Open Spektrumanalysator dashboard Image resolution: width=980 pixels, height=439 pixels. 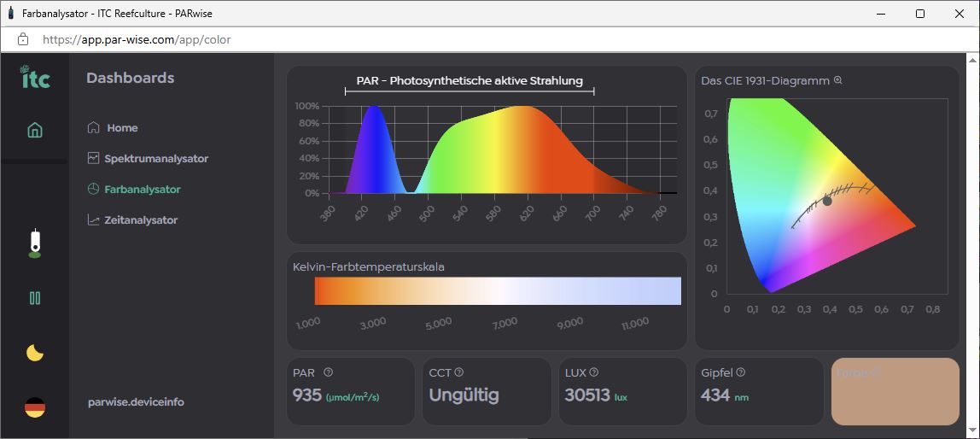(x=155, y=159)
